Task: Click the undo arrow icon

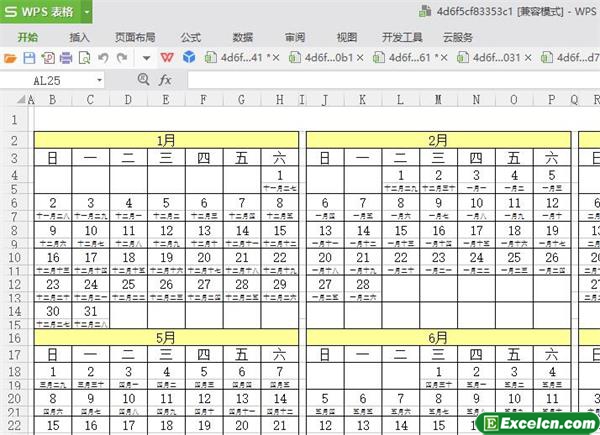Action: coord(103,58)
